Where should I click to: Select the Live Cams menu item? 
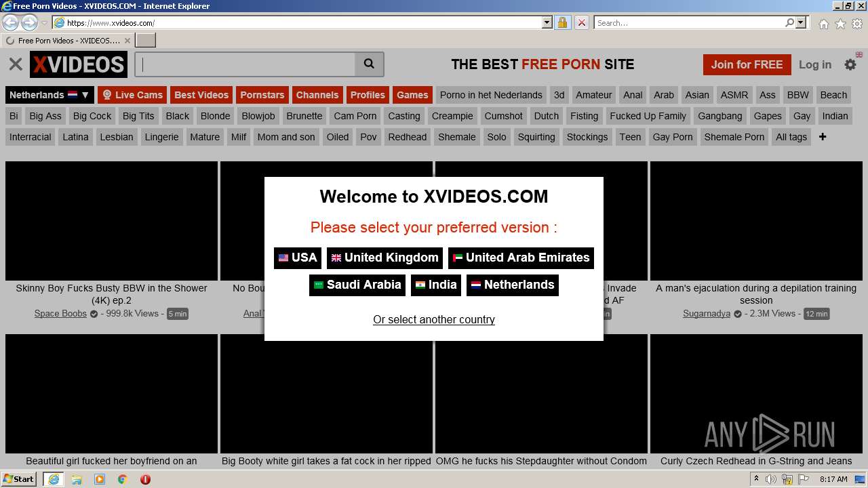point(132,95)
